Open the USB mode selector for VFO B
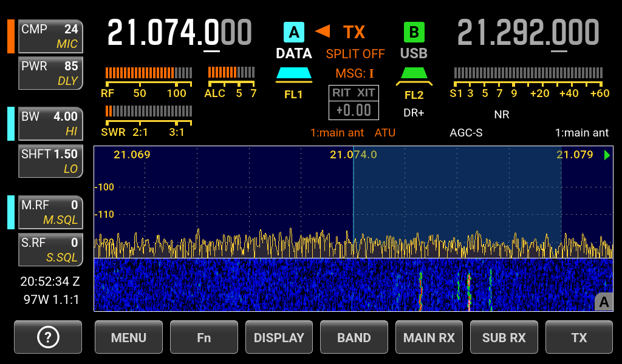 pos(414,53)
